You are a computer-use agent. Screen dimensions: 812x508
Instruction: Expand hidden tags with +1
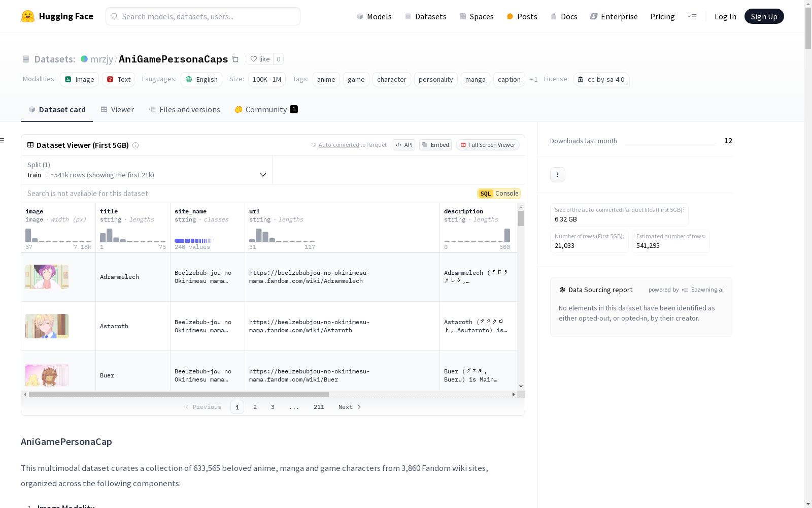tap(533, 80)
